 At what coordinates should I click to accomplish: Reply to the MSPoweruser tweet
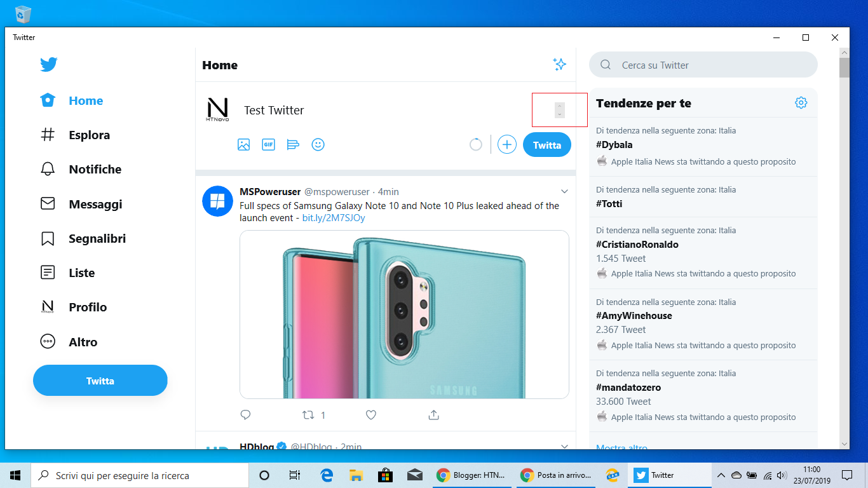[246, 415]
